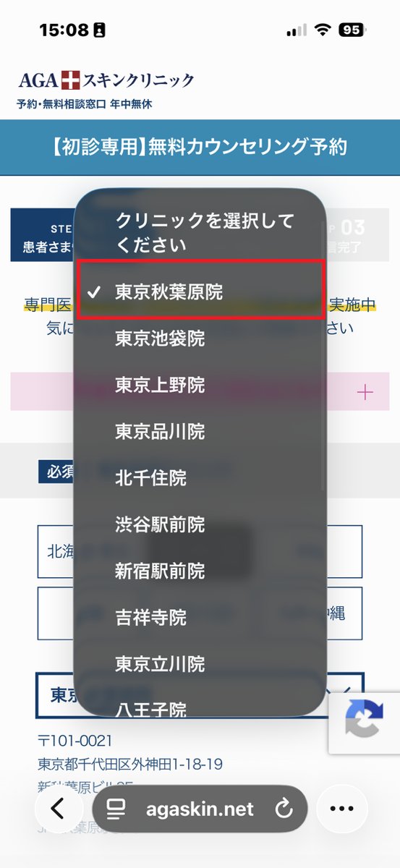Viewport: 400px width, 868px height.
Task: Pick 東京品川院 in the picker
Action: click(200, 432)
